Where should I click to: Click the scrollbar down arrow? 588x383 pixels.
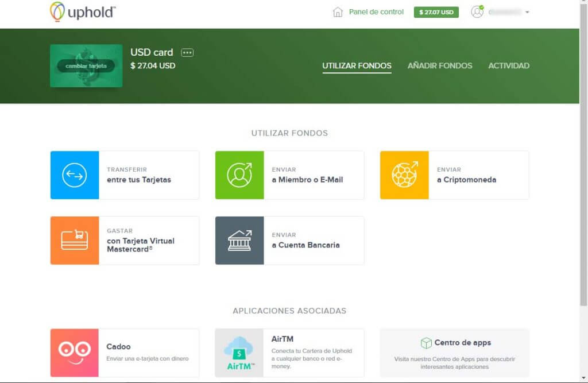point(583,378)
